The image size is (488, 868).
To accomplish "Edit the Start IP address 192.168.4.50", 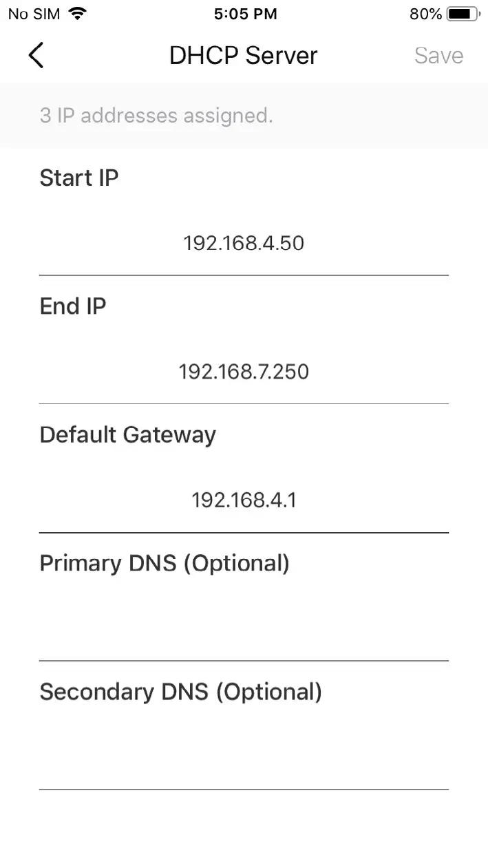I will pyautogui.click(x=244, y=243).
